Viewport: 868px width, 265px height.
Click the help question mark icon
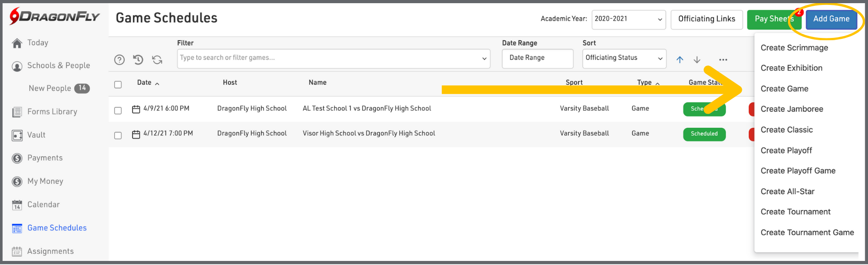[119, 60]
